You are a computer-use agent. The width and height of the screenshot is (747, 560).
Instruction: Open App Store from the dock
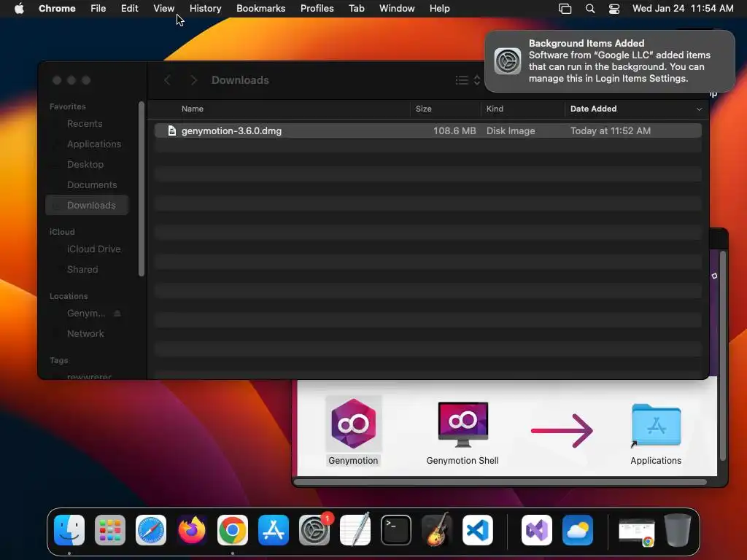(274, 530)
